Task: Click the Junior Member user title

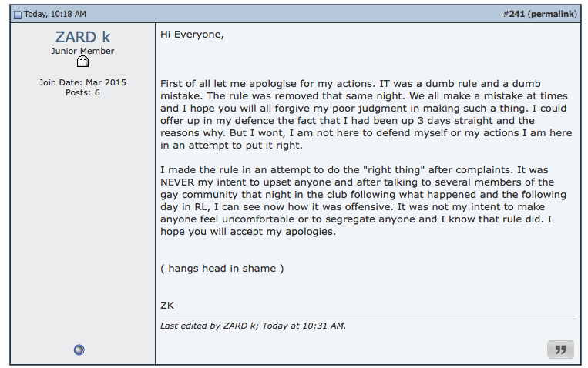Action: pos(82,51)
